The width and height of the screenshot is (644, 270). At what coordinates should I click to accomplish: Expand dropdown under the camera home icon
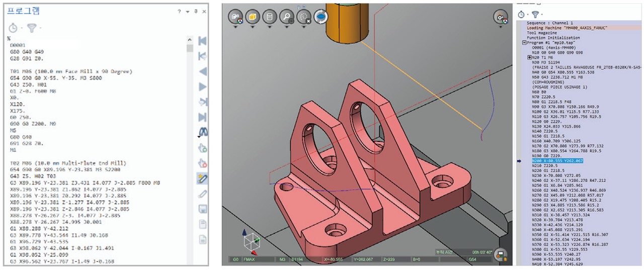pos(501,27)
